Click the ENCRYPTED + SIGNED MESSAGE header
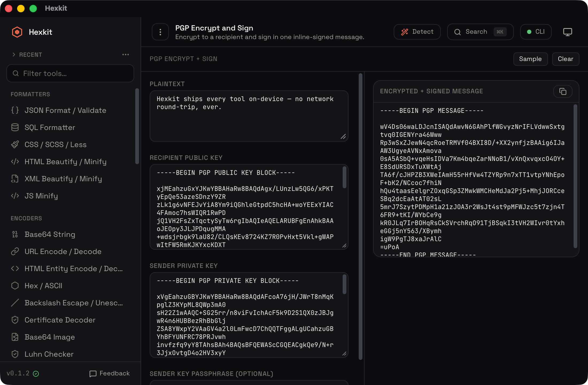Image resolution: width=588 pixels, height=385 pixels. point(431,91)
